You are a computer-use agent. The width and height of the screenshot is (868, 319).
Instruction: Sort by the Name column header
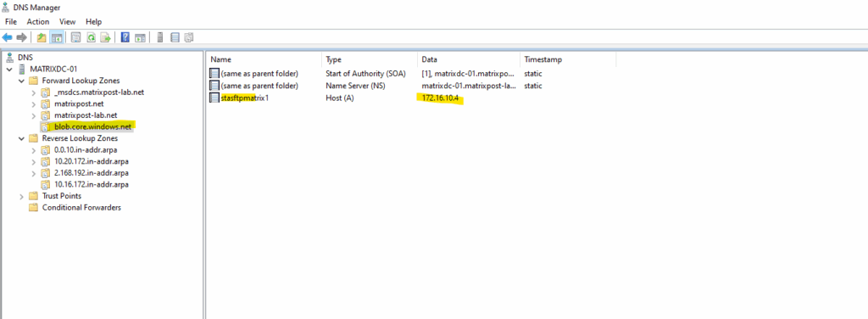pos(264,59)
